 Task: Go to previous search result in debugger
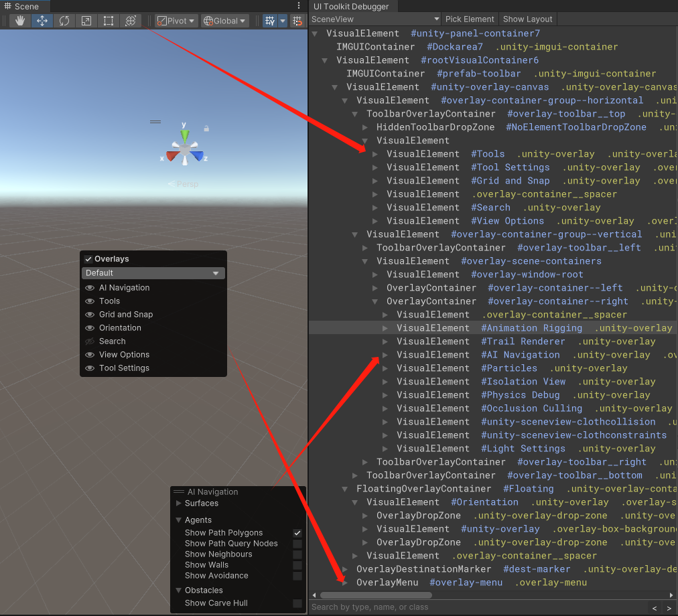pyautogui.click(x=655, y=608)
